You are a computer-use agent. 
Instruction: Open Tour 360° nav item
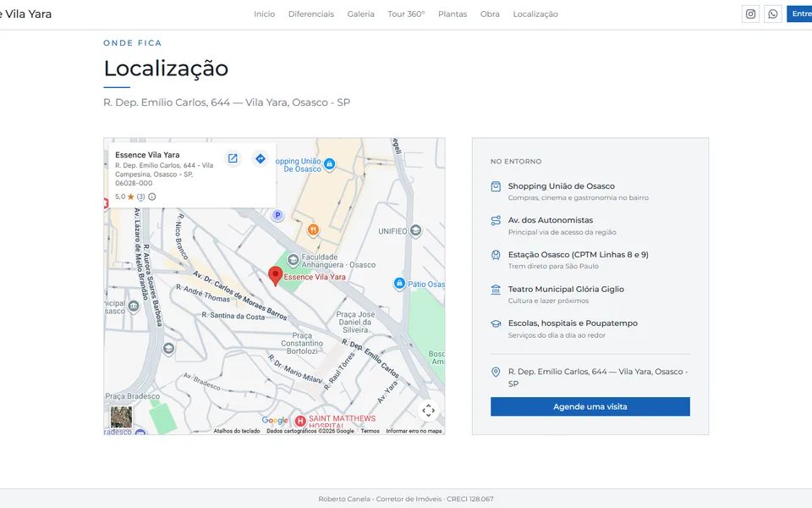(407, 14)
